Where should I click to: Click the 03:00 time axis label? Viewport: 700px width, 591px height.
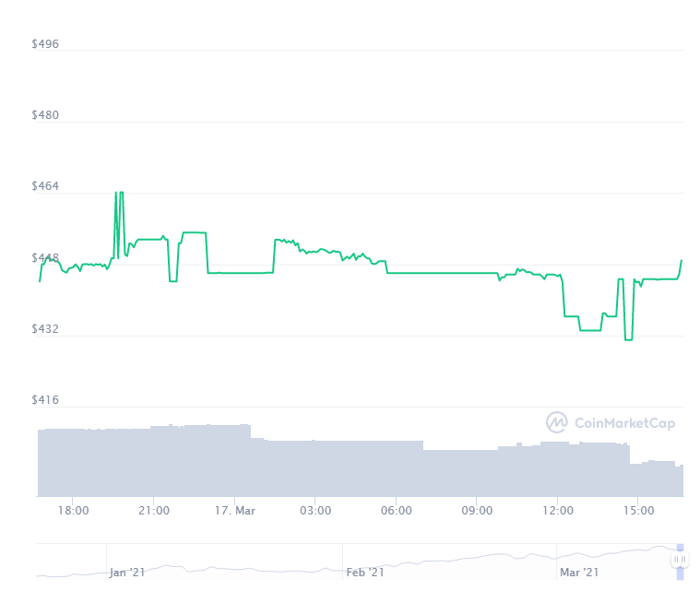pos(315,511)
